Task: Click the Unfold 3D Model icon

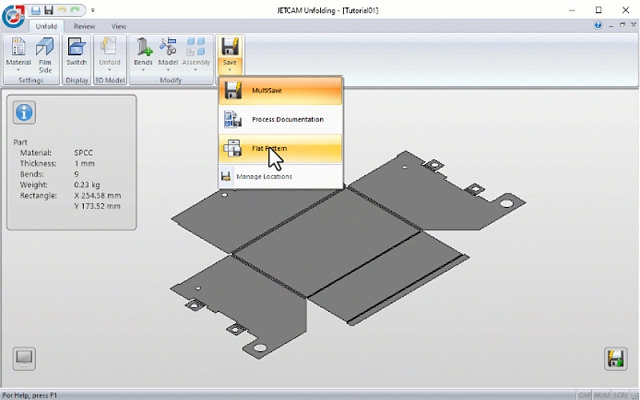Action: (109, 47)
